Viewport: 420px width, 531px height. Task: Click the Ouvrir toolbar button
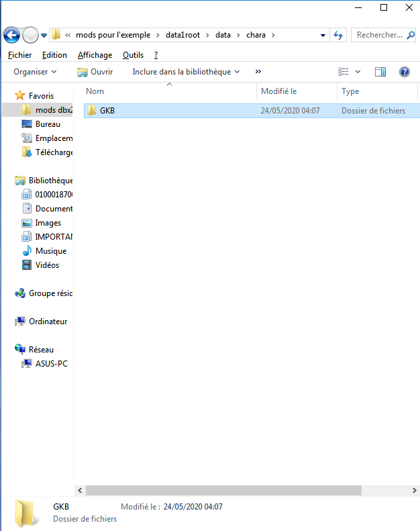95,72
